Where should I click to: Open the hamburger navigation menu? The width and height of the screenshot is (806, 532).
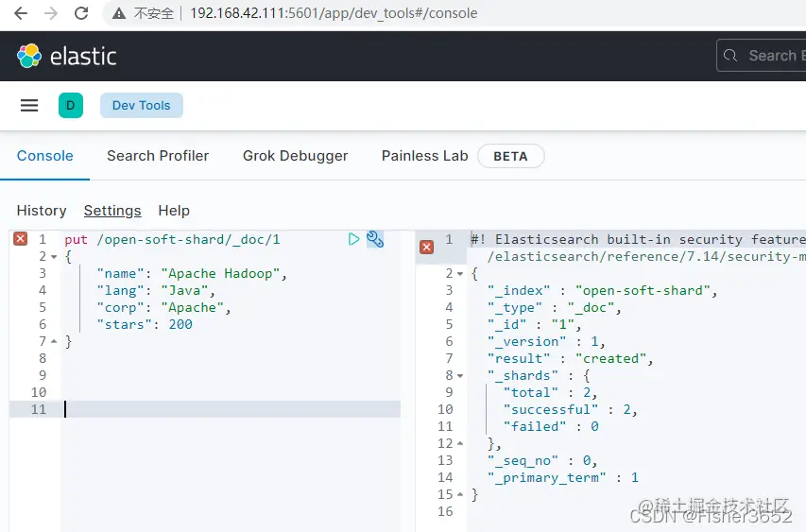(x=29, y=106)
